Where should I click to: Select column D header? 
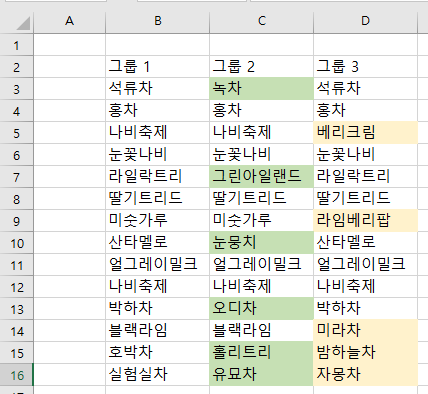(365, 21)
